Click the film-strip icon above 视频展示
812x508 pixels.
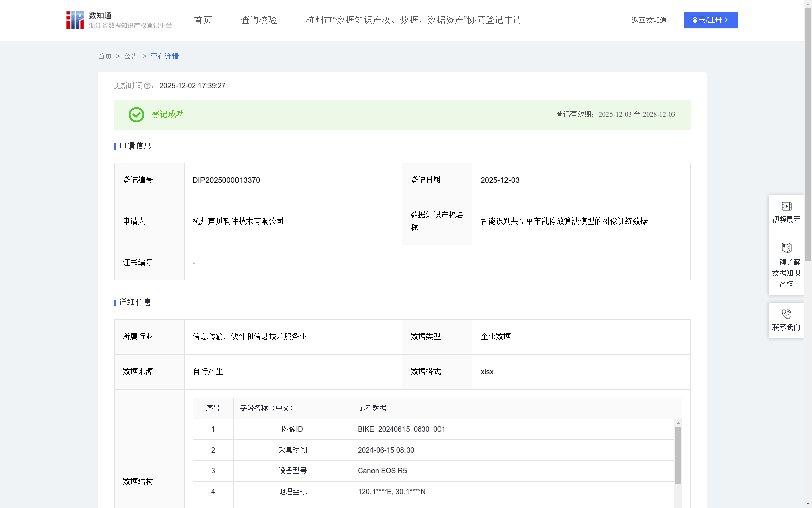786,206
